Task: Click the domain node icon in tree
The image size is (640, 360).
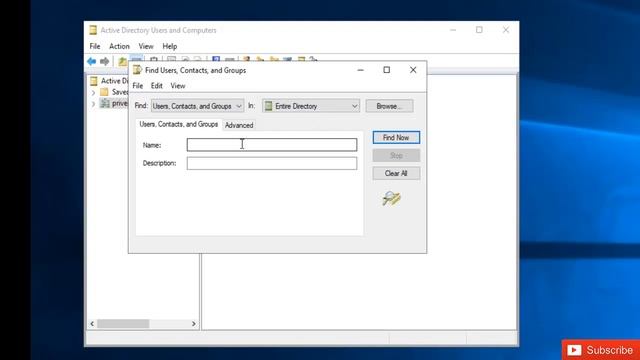Action: tap(105, 104)
